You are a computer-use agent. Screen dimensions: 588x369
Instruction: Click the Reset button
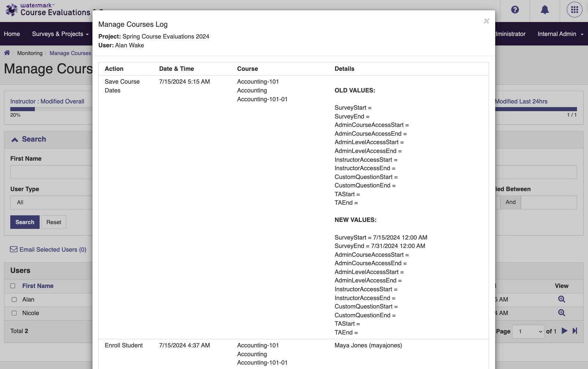click(54, 222)
